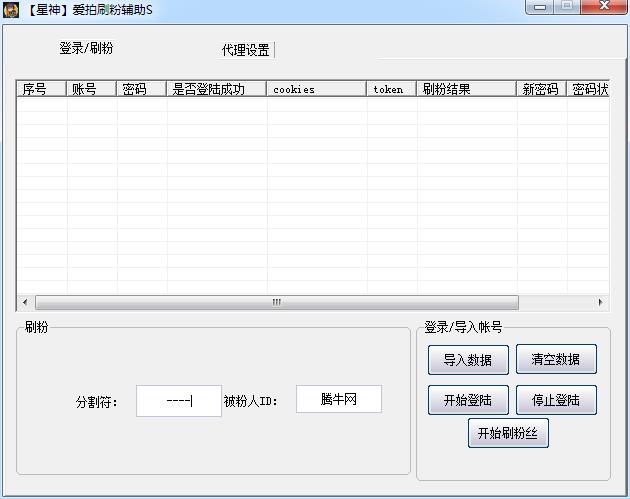
Task: Start login via 开始登陆 button
Action: (x=468, y=400)
